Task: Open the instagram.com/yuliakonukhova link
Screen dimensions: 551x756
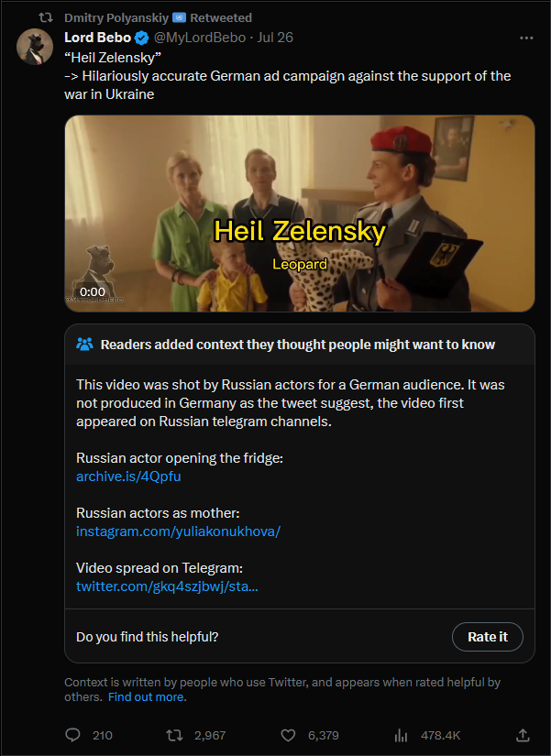Action: point(178,531)
